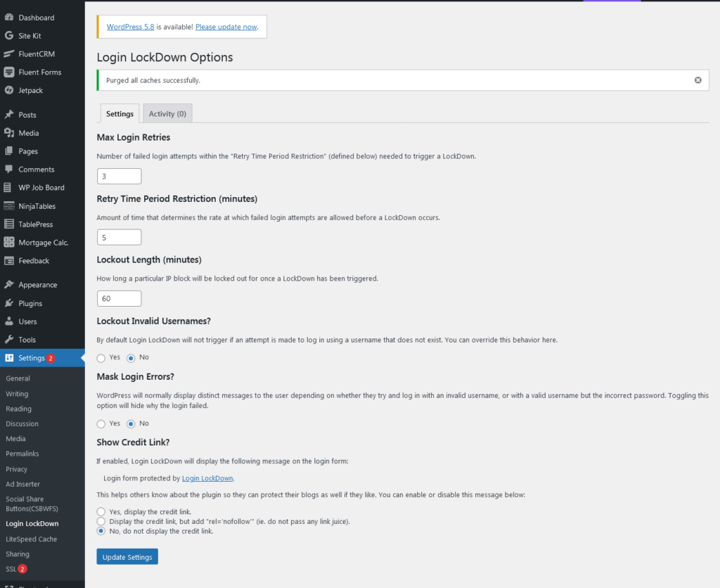Switch to the Activity tab
Screen dimensions: 720x588
click(x=167, y=113)
